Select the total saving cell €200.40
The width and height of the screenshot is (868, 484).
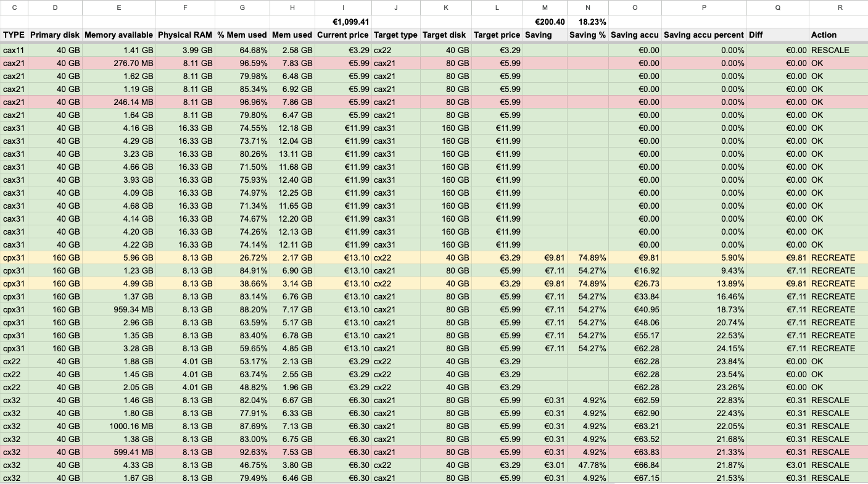coord(545,22)
